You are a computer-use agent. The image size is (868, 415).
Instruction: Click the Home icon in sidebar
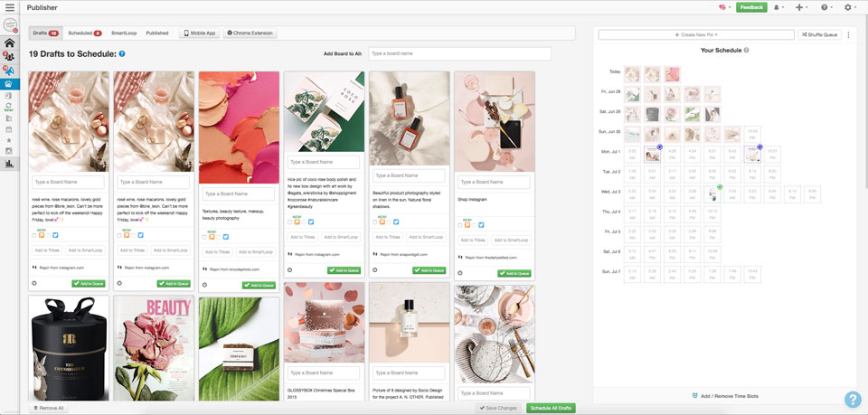pyautogui.click(x=9, y=42)
